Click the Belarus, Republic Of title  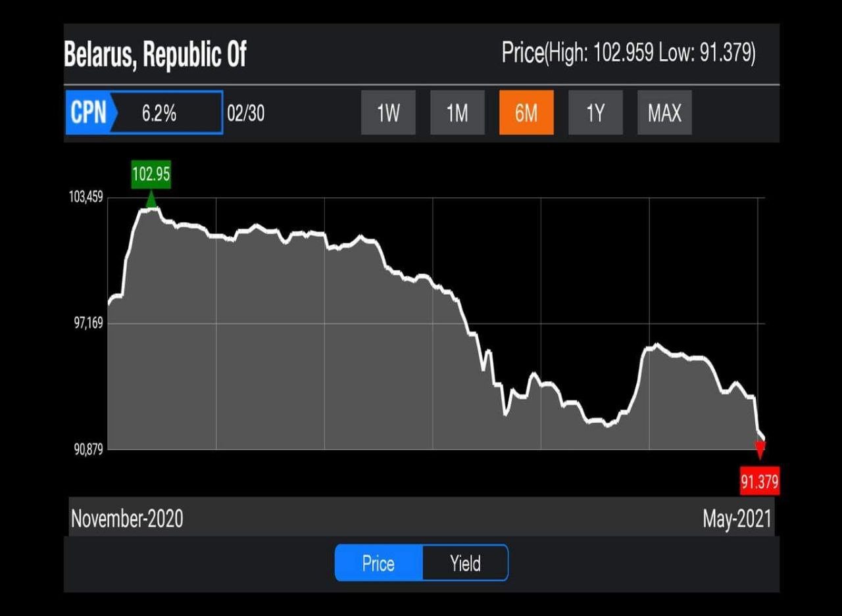coord(155,55)
